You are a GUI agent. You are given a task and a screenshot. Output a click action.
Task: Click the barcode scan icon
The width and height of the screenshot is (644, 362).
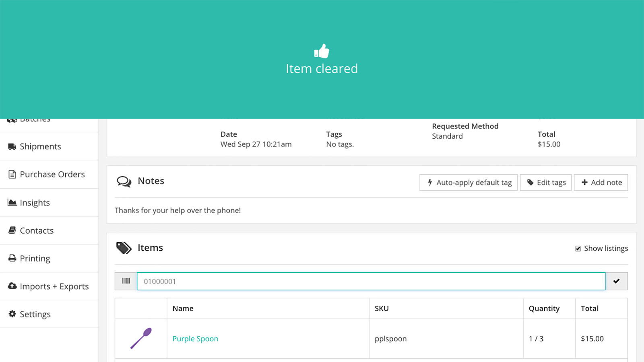[x=126, y=281]
